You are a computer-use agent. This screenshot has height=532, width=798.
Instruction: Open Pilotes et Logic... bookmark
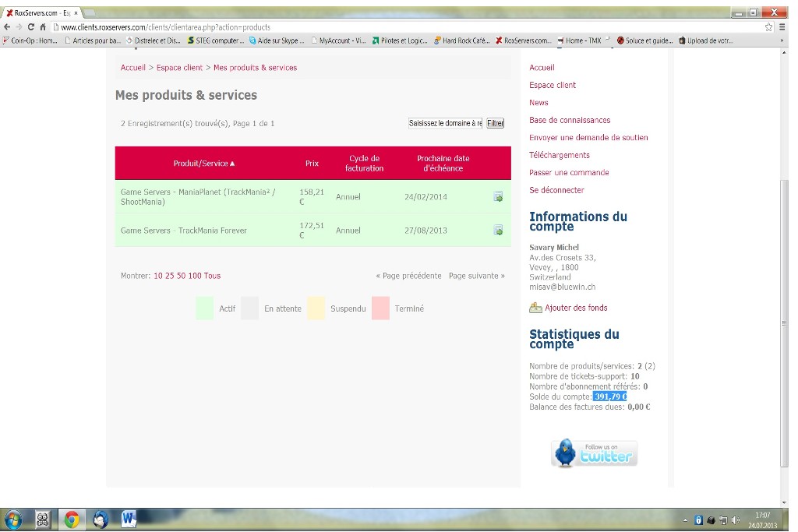[x=400, y=41]
